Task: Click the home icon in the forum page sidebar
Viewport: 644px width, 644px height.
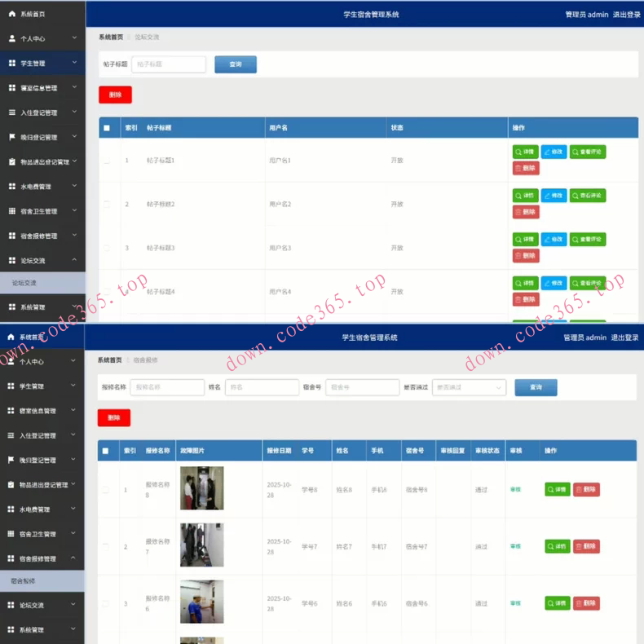Action: point(12,14)
